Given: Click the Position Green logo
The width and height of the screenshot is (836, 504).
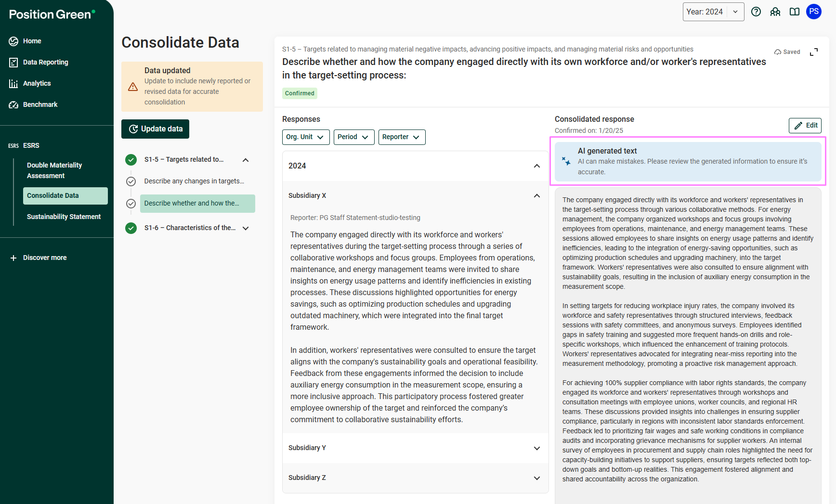Looking at the screenshot, I should pyautogui.click(x=52, y=14).
